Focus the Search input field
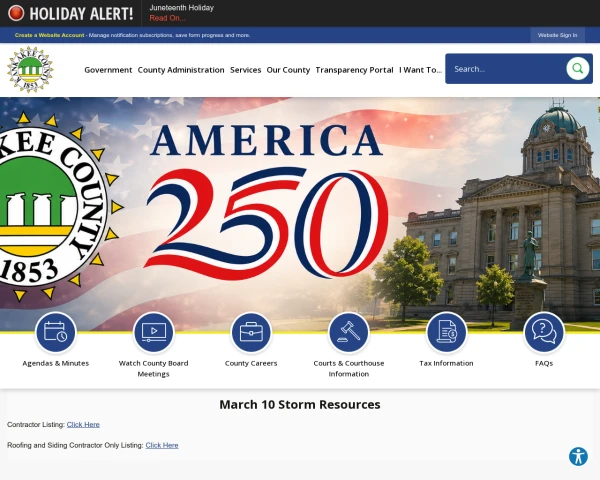The width and height of the screenshot is (600, 480). coord(506,69)
